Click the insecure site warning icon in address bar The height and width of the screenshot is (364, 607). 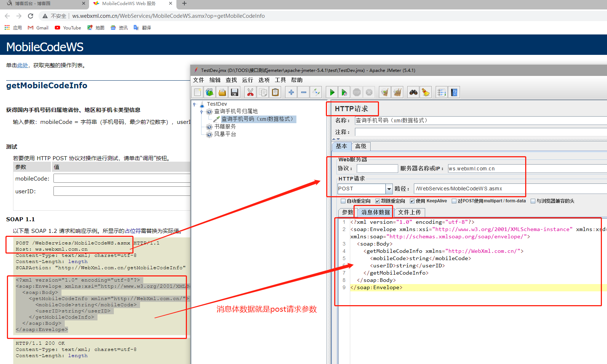[x=45, y=16]
